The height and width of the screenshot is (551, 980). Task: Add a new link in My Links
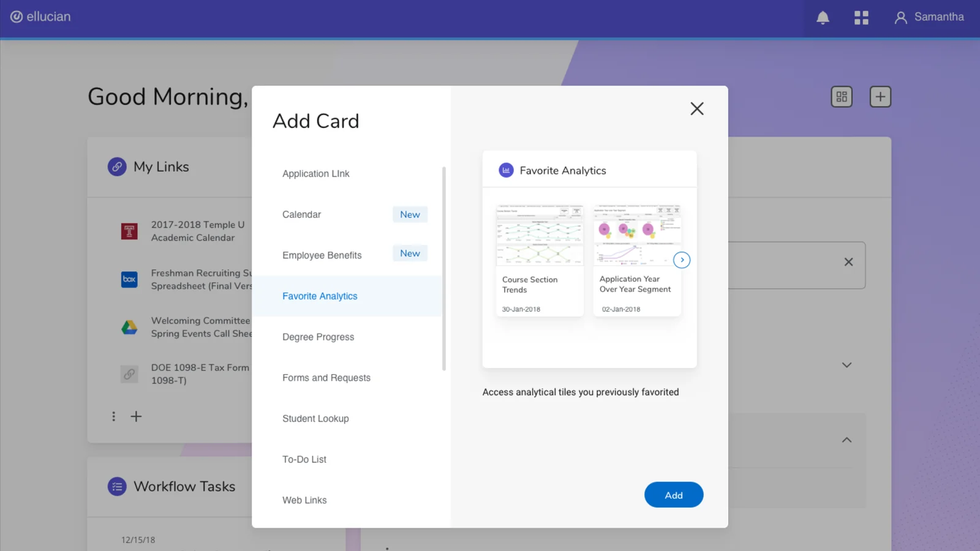click(136, 416)
